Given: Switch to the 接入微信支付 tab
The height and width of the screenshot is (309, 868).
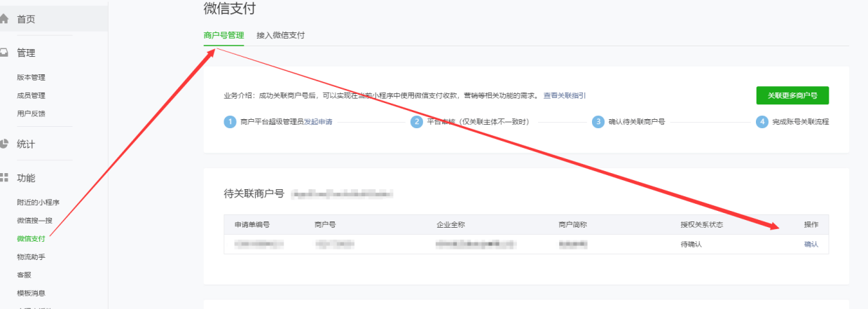Looking at the screenshot, I should click(281, 34).
